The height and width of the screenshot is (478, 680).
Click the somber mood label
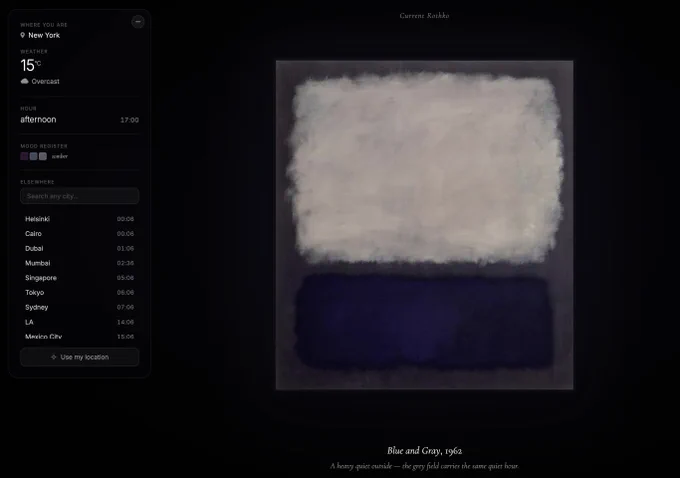(60, 156)
